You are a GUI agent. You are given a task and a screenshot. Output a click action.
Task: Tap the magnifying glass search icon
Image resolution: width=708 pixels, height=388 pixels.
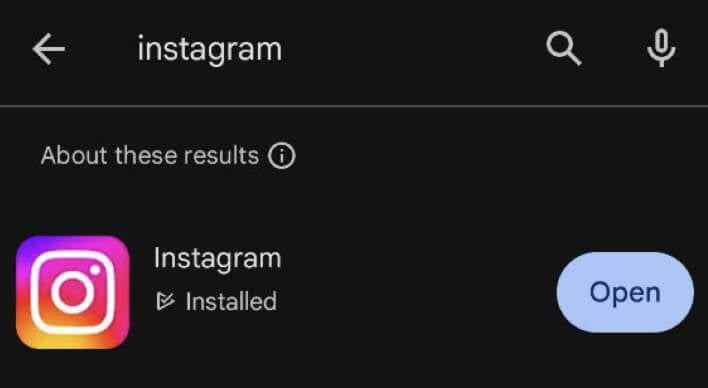coord(564,49)
